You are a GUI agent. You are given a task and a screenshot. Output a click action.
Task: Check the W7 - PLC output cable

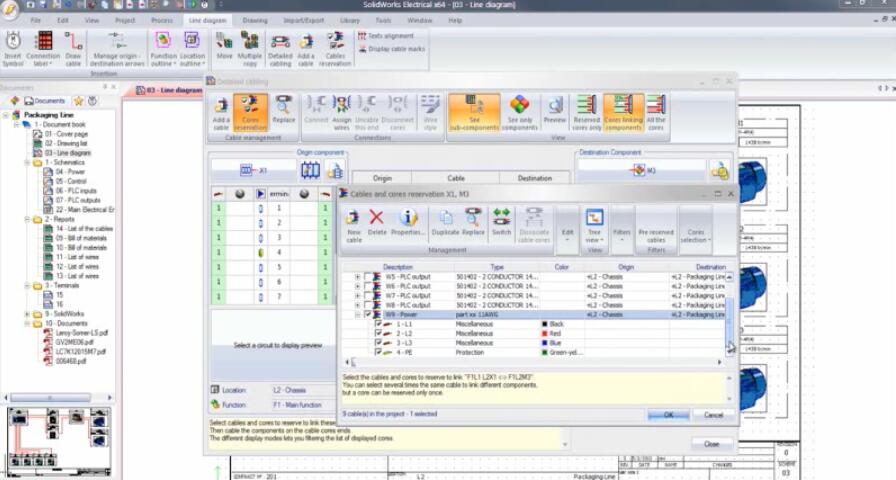(367, 296)
